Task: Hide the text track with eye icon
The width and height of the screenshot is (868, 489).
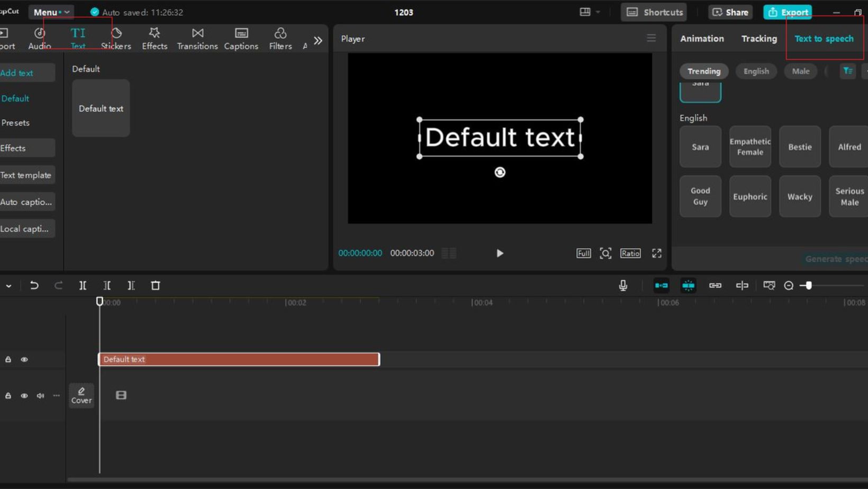Action: coord(24,359)
